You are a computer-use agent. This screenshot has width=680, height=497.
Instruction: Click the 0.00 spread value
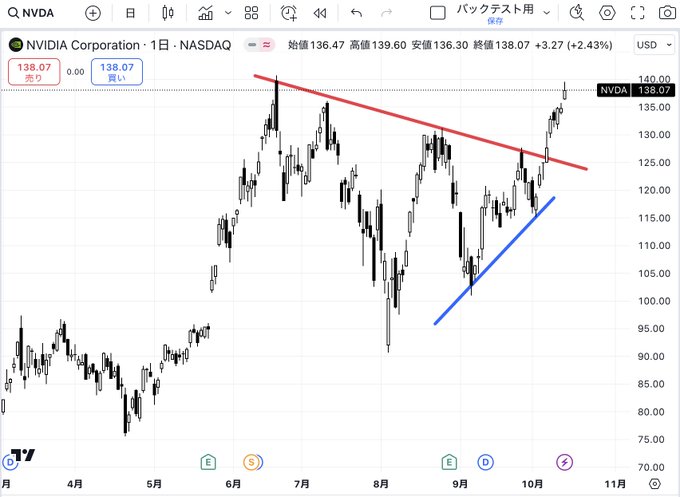click(75, 72)
